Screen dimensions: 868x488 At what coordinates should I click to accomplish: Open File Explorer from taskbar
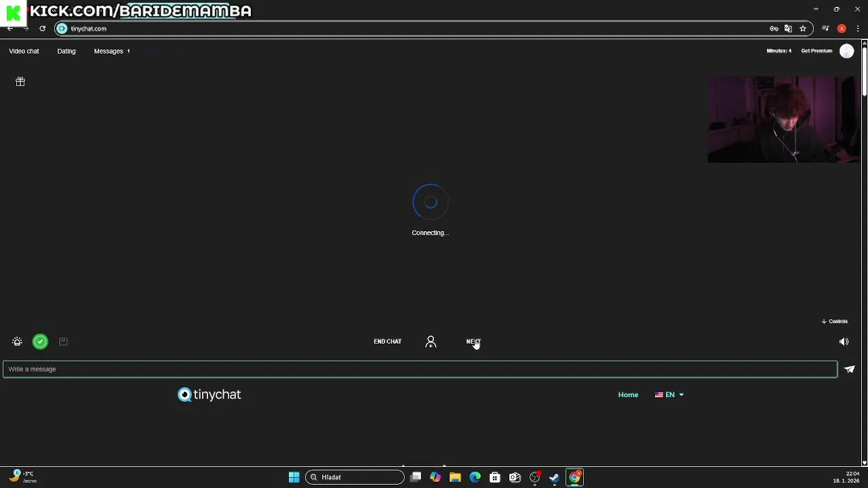tap(455, 477)
